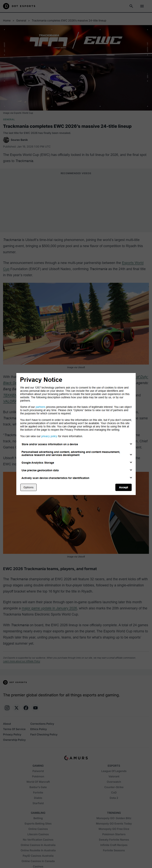Accept the privacy notice
The width and height of the screenshot is (152, 868).
(x=123, y=487)
